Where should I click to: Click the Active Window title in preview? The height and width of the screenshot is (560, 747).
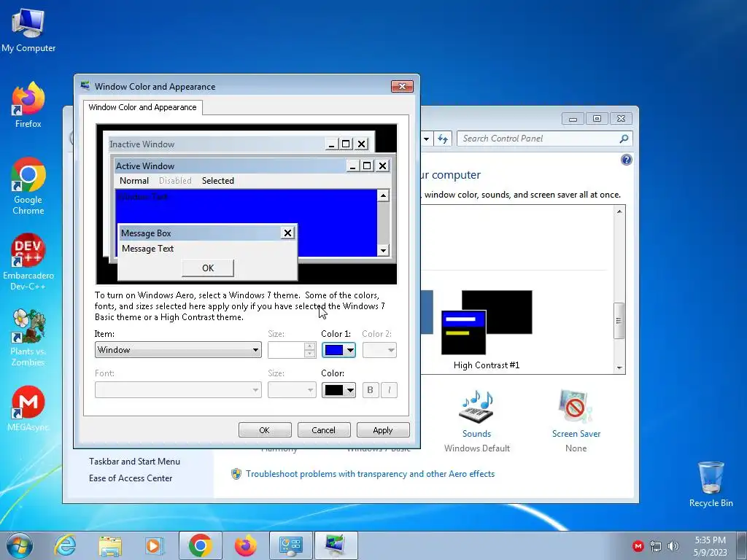tap(145, 166)
